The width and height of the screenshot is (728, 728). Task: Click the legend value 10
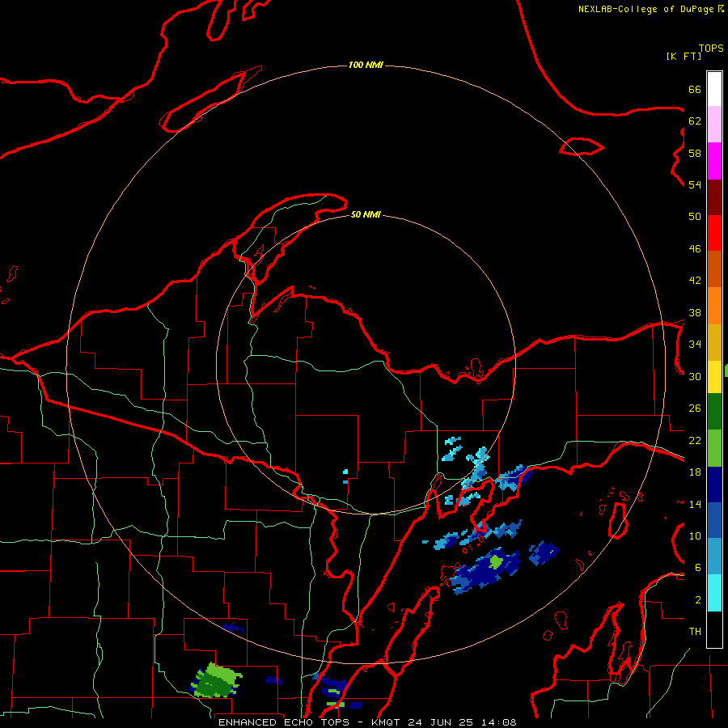[x=695, y=535]
